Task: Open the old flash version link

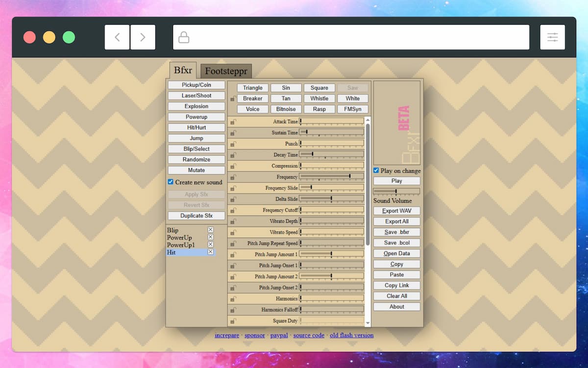Action: click(351, 336)
